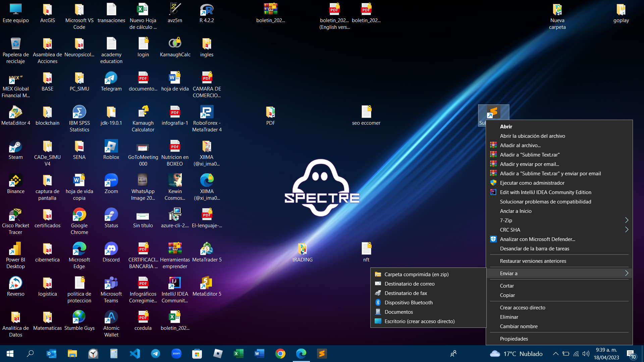Open the Stumble Guys desktop icon
The image size is (644, 362).
point(79,321)
